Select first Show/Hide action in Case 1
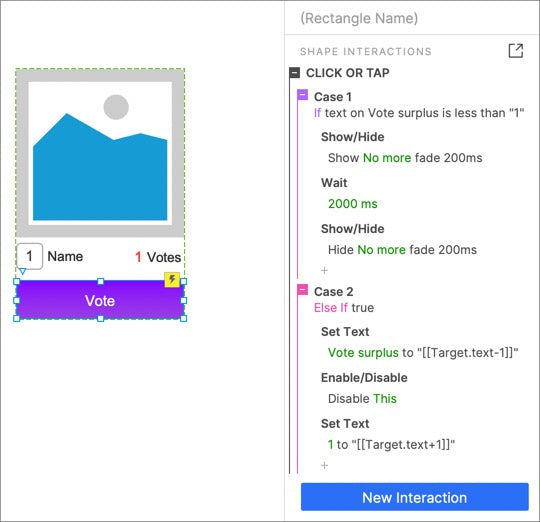This screenshot has width=540, height=522. click(x=352, y=137)
